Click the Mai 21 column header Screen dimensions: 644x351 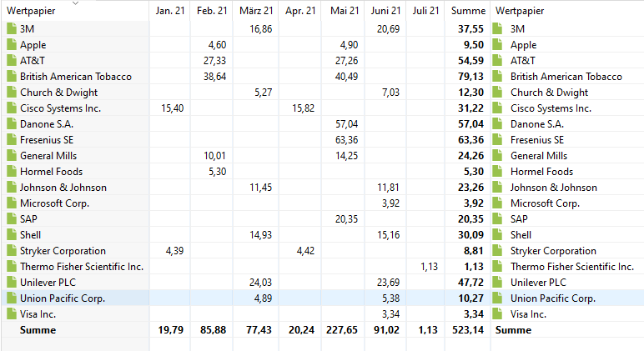(345, 11)
